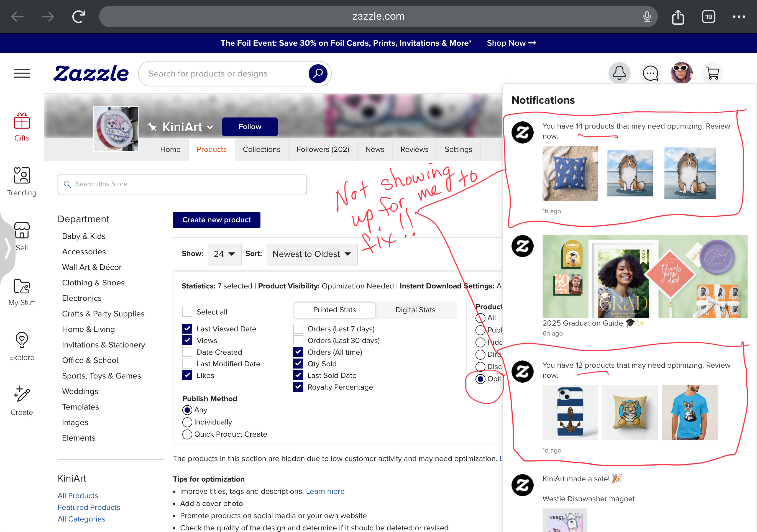Check Orders (Last 30 days)
This screenshot has width=757, height=532.
[298, 340]
